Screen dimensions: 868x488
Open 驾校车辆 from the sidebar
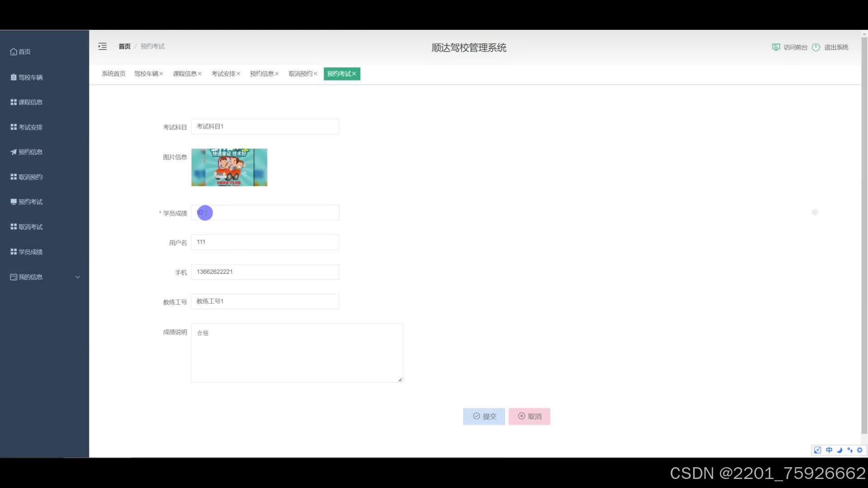tap(27, 77)
